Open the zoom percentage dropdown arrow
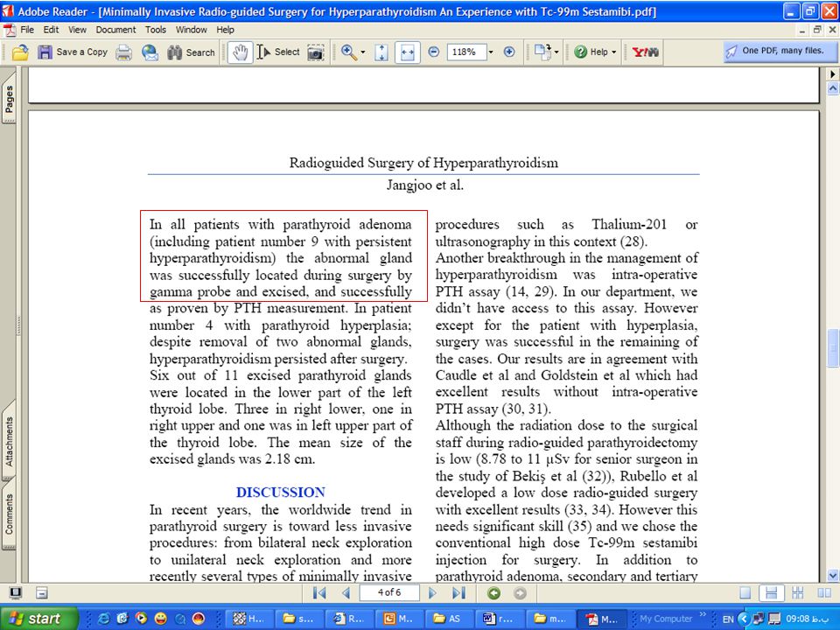This screenshot has width=840, height=630. pos(491,52)
